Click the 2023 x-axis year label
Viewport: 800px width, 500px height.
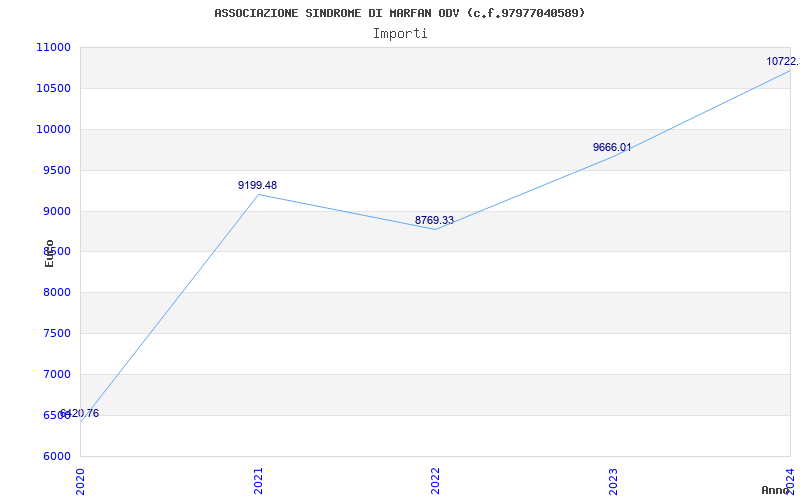[613, 481]
